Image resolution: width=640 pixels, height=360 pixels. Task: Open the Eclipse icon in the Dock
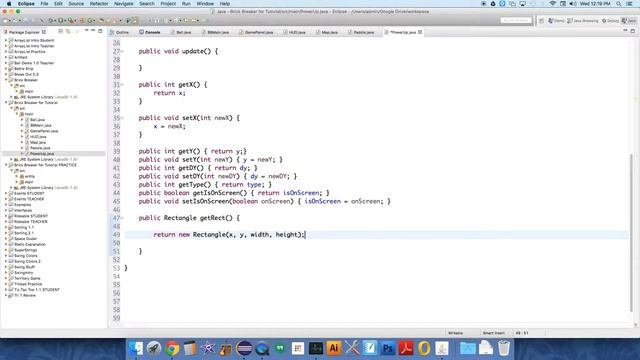244,348
